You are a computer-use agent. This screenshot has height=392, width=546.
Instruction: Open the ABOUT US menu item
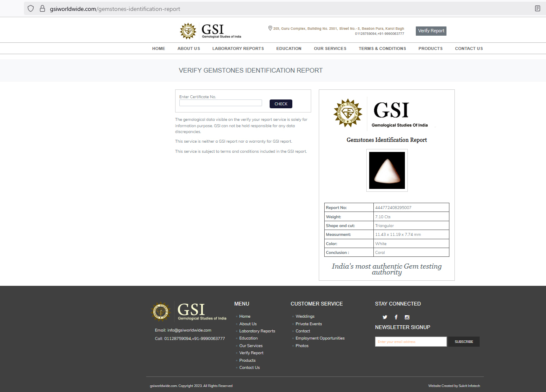pyautogui.click(x=189, y=49)
